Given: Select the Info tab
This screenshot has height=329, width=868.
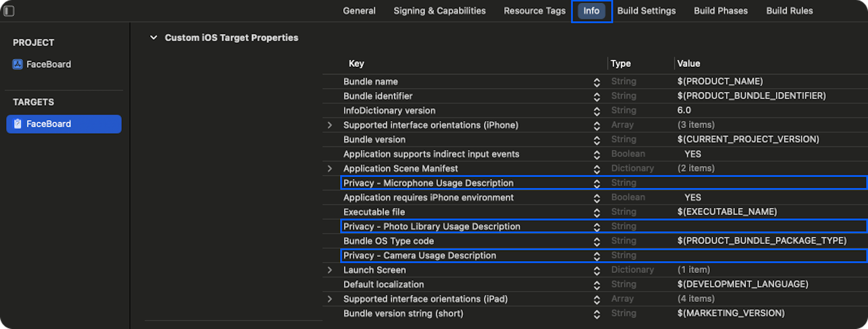Looking at the screenshot, I should pos(591,11).
